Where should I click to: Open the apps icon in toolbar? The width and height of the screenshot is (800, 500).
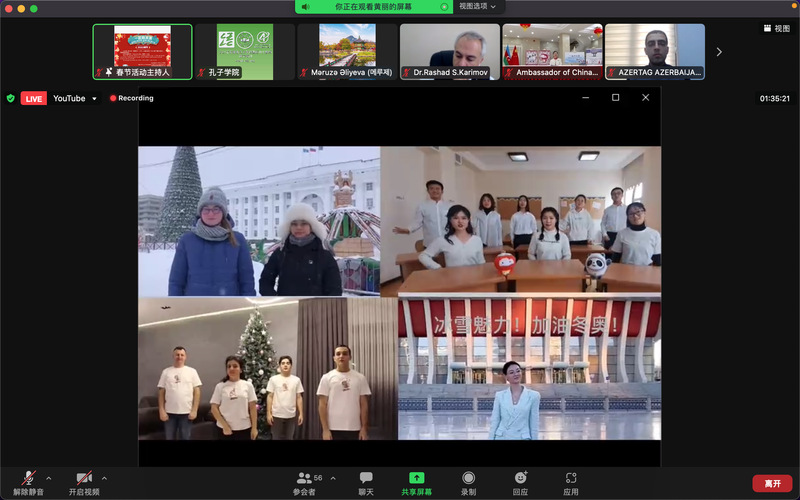[571, 478]
